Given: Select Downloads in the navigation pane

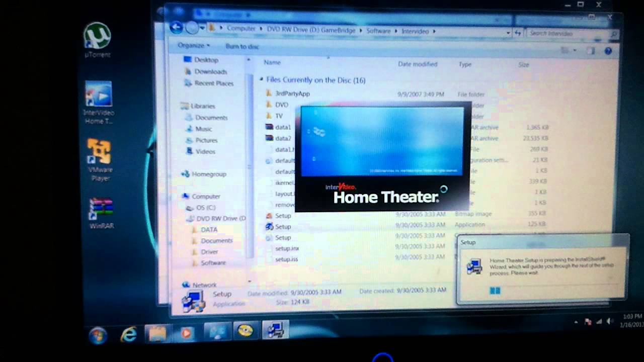Looking at the screenshot, I should click(206, 71).
